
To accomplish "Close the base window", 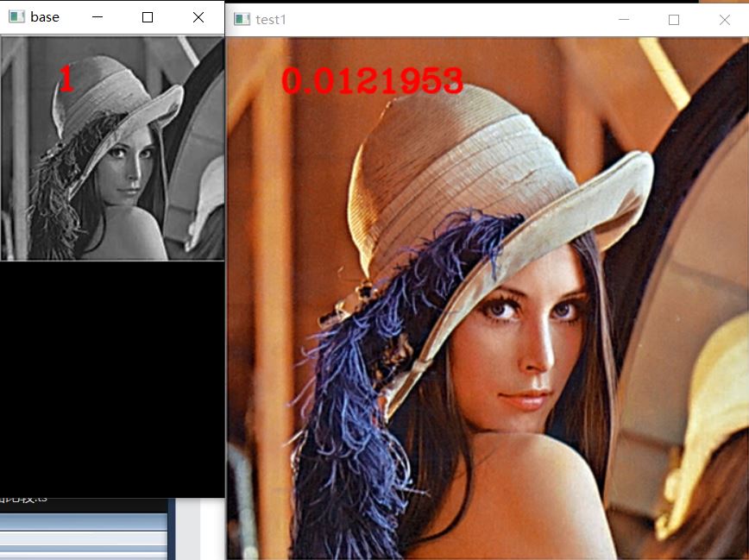I will 198,17.
